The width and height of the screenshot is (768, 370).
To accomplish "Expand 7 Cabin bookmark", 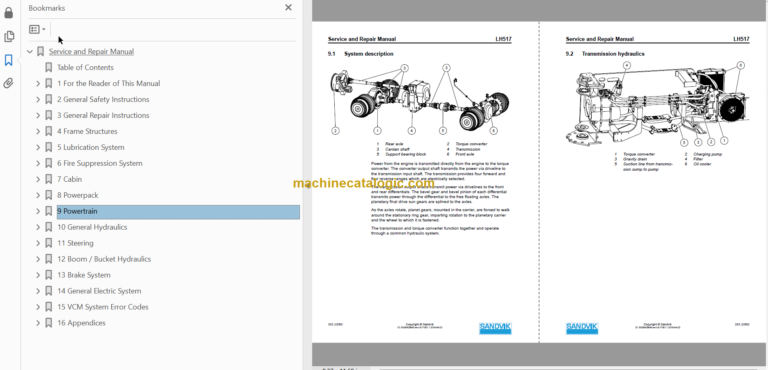I will point(38,179).
